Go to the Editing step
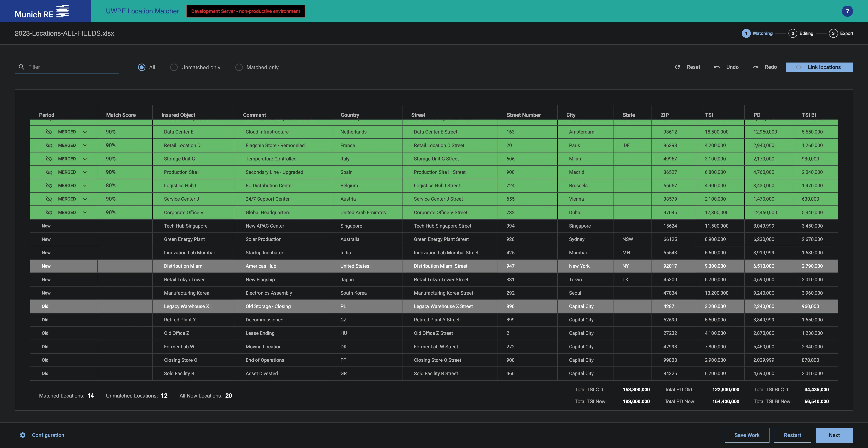 pos(801,33)
